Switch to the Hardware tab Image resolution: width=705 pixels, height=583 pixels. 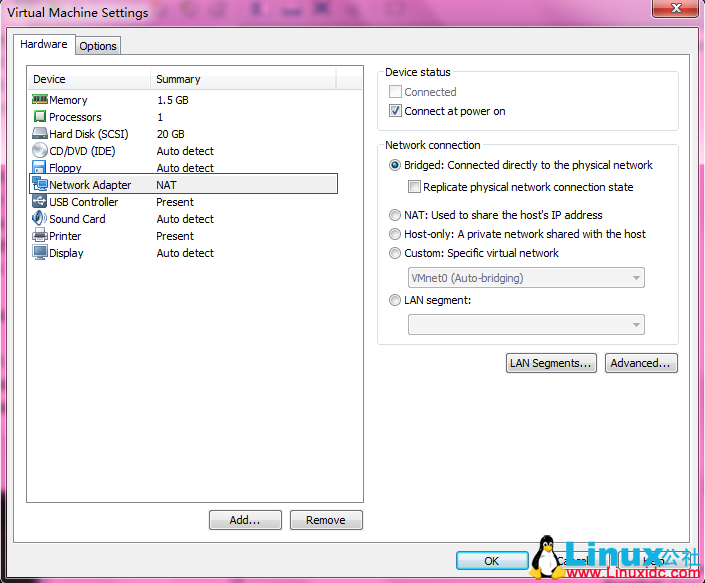(x=44, y=44)
